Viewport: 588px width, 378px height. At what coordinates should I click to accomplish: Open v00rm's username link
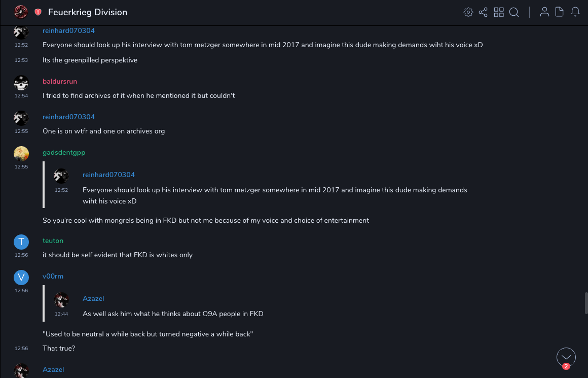coord(53,277)
